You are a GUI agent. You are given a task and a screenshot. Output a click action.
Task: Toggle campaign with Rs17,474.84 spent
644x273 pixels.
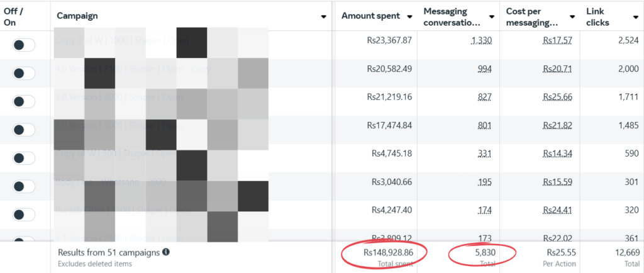tap(24, 130)
